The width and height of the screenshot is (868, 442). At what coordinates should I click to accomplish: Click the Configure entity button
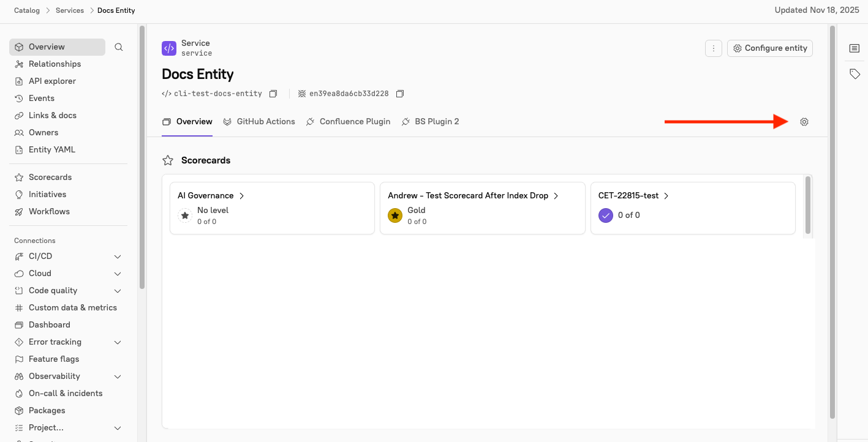pos(770,48)
